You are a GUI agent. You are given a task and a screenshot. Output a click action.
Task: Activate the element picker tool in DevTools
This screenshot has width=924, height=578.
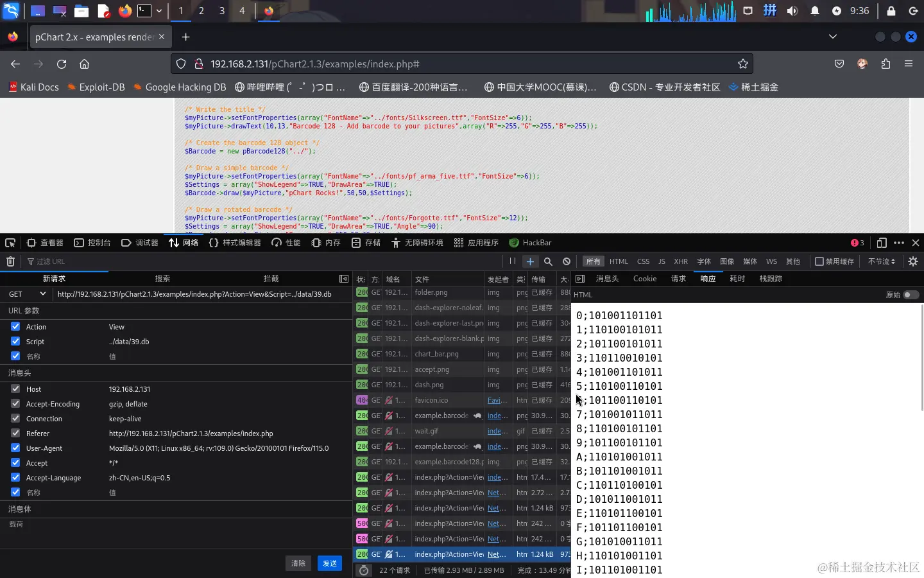click(10, 243)
